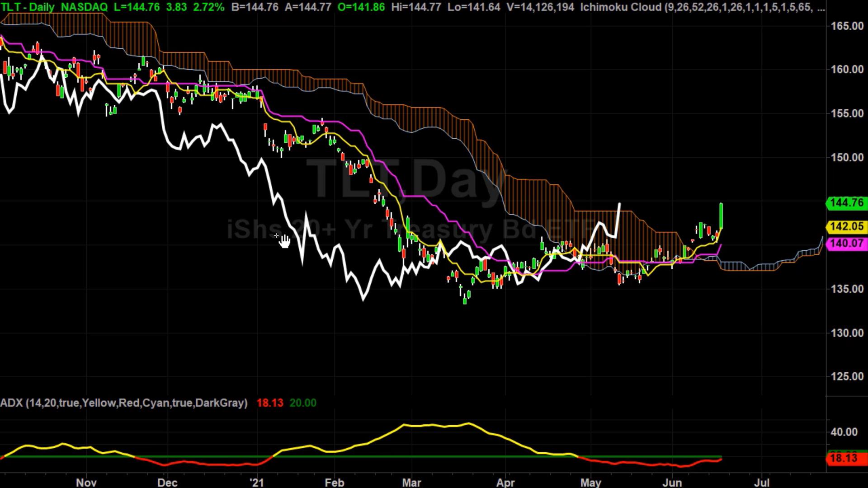The image size is (868, 488).
Task: Click the TLT - Daily NASDAQ symbol label
Action: (54, 7)
